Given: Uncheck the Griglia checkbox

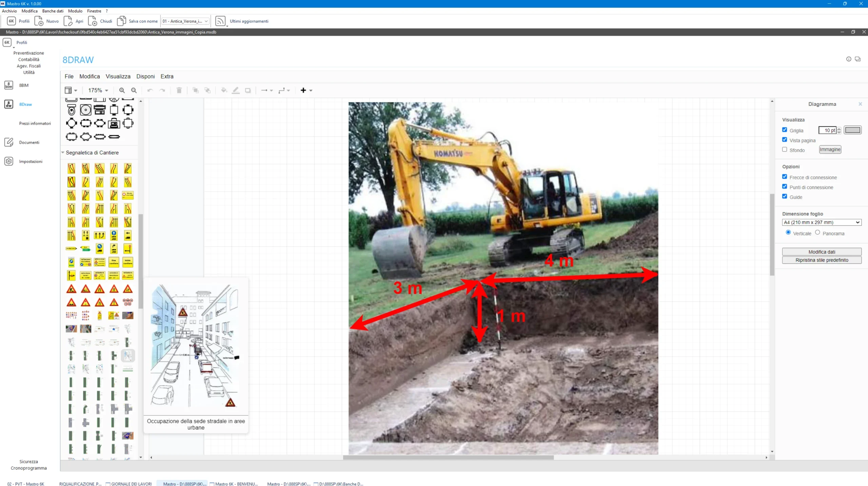Looking at the screenshot, I should pos(785,130).
